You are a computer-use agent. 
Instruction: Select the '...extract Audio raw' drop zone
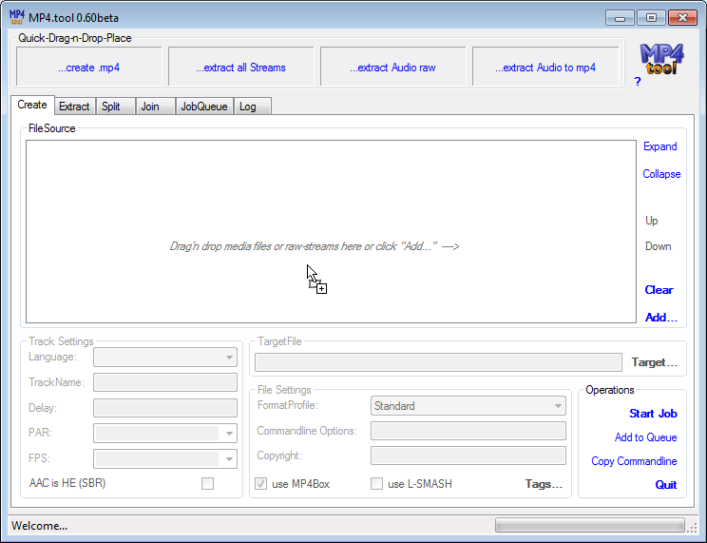(x=393, y=66)
